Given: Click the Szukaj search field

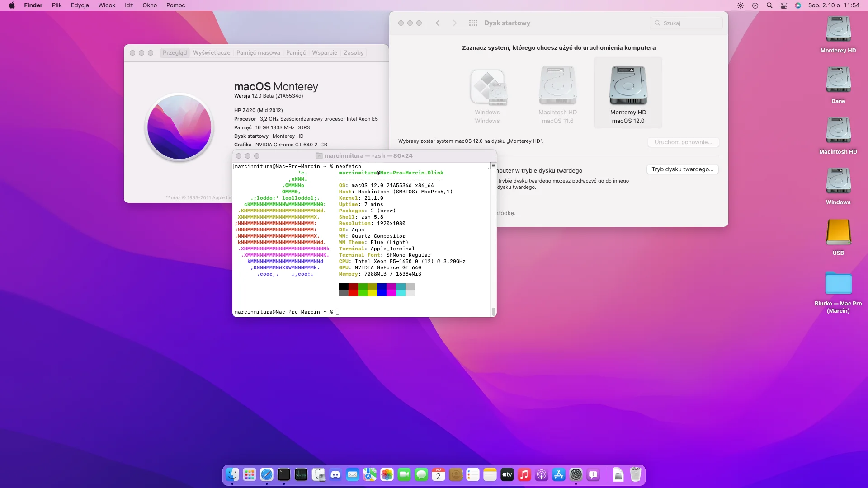Looking at the screenshot, I should point(686,23).
